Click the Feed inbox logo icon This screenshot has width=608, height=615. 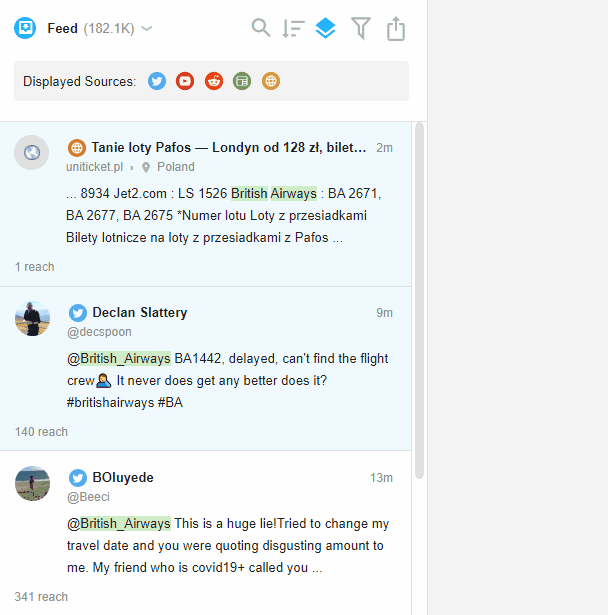pos(25,28)
